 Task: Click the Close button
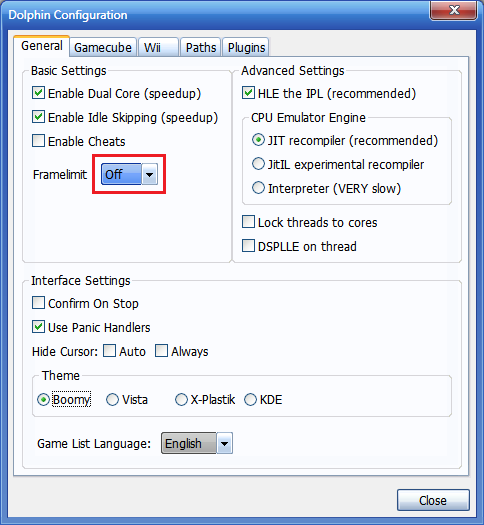point(433,500)
